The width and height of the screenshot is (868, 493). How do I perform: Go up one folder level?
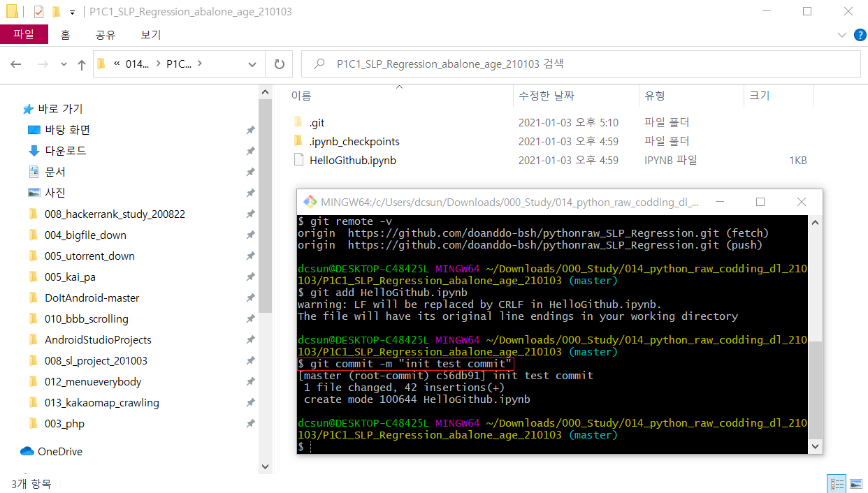(81, 64)
